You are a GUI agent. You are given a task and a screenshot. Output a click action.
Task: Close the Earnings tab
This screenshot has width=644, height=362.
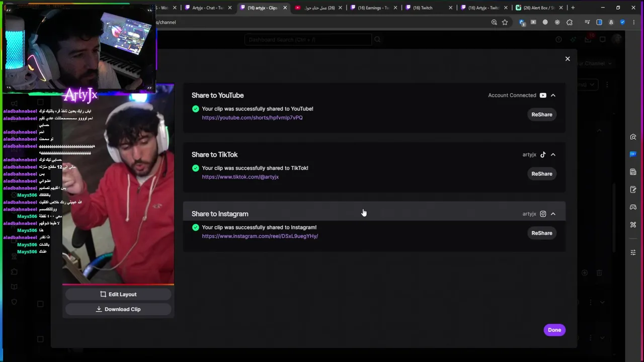tap(395, 8)
